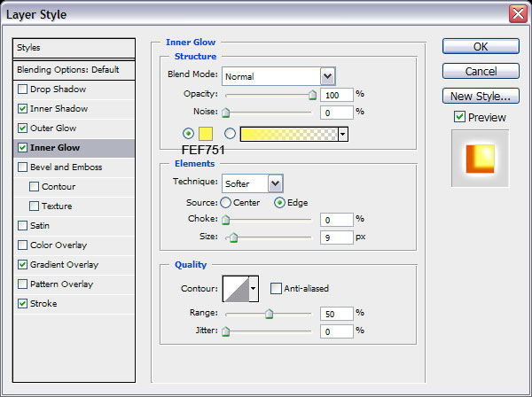This screenshot has height=397, width=532.
Task: Click the layer style preview thumbnail
Action: point(480,158)
